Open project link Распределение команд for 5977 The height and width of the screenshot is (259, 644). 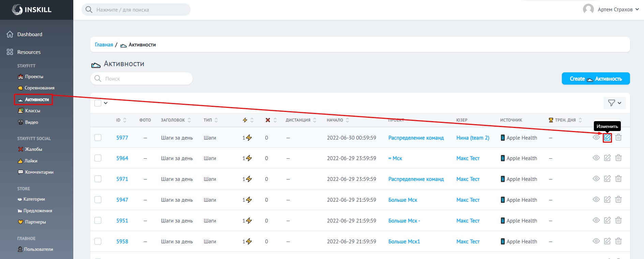click(x=416, y=138)
